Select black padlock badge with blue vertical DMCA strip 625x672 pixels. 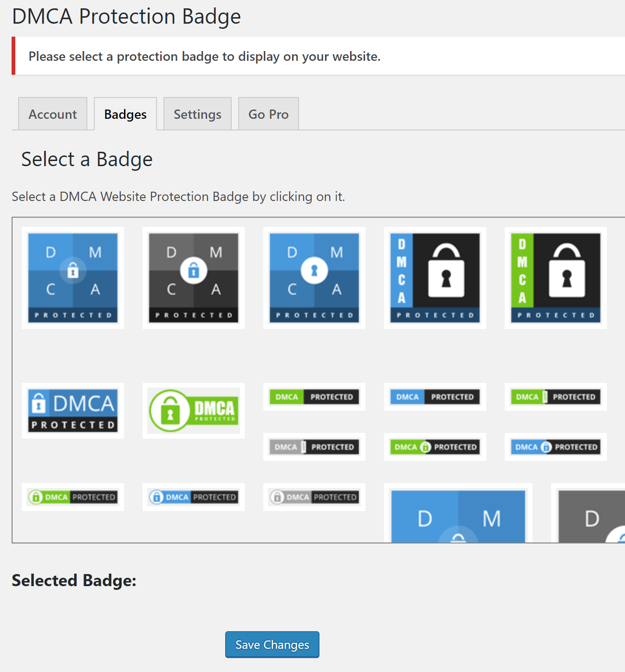[435, 278]
